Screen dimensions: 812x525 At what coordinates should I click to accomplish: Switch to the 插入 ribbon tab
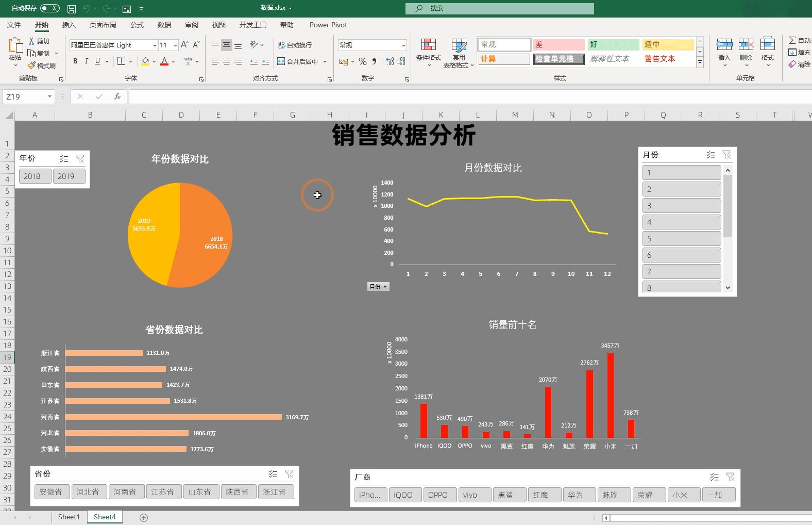click(69, 25)
